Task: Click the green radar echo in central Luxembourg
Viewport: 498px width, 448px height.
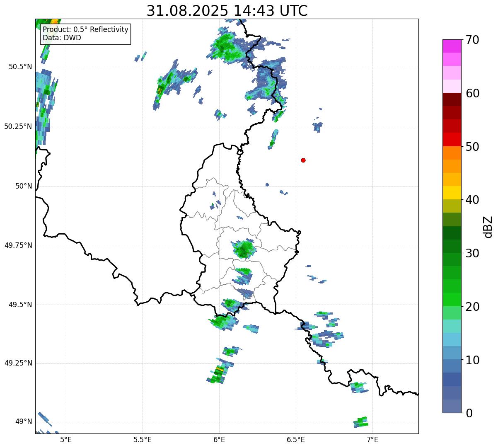Action: point(244,249)
